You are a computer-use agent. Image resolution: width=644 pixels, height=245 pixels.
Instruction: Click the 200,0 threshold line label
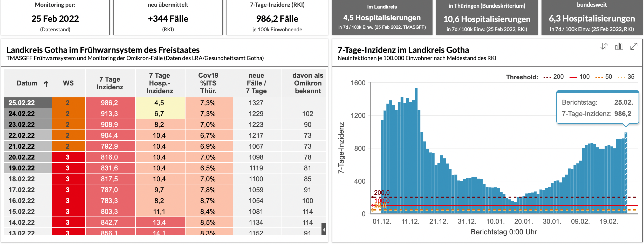coord(382,192)
